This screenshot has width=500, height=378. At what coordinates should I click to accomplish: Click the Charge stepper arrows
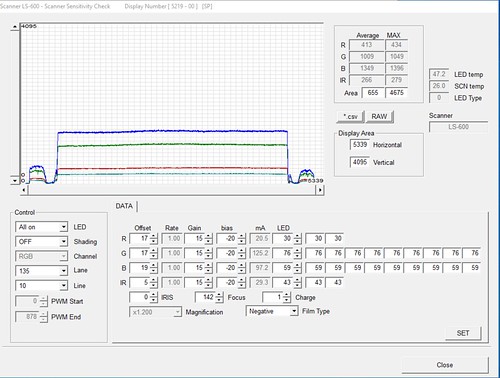tap(286, 297)
